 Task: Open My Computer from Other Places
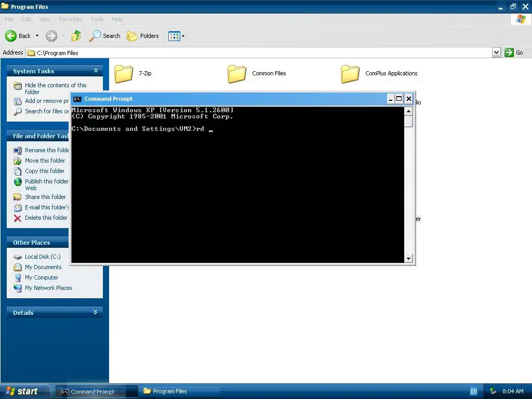(x=42, y=277)
